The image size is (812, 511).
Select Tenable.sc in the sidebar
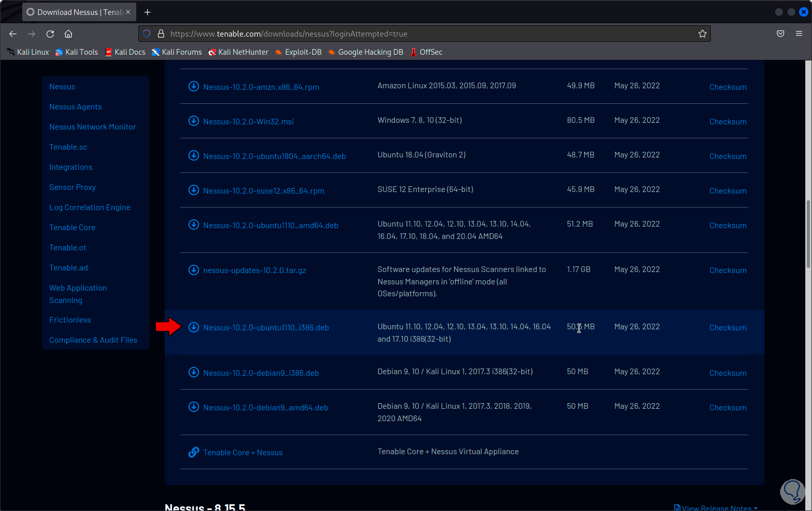68,147
